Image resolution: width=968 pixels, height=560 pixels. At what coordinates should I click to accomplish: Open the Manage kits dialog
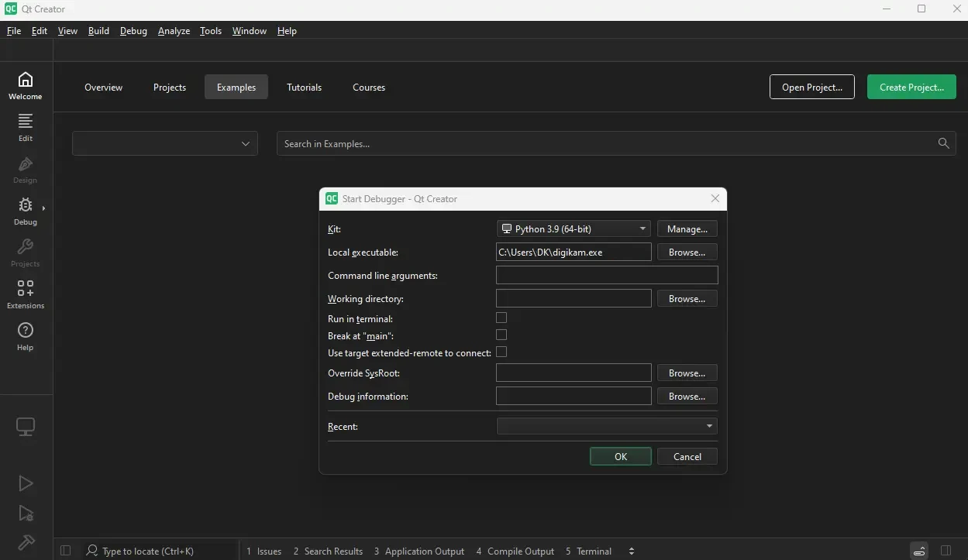click(x=687, y=228)
